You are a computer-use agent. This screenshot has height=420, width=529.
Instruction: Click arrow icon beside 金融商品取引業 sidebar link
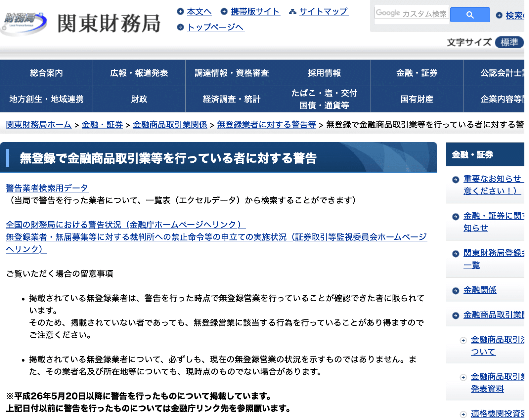coord(456,315)
